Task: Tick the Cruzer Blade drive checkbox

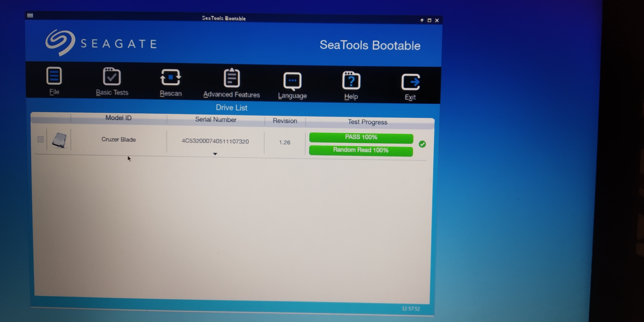Action: coord(40,139)
